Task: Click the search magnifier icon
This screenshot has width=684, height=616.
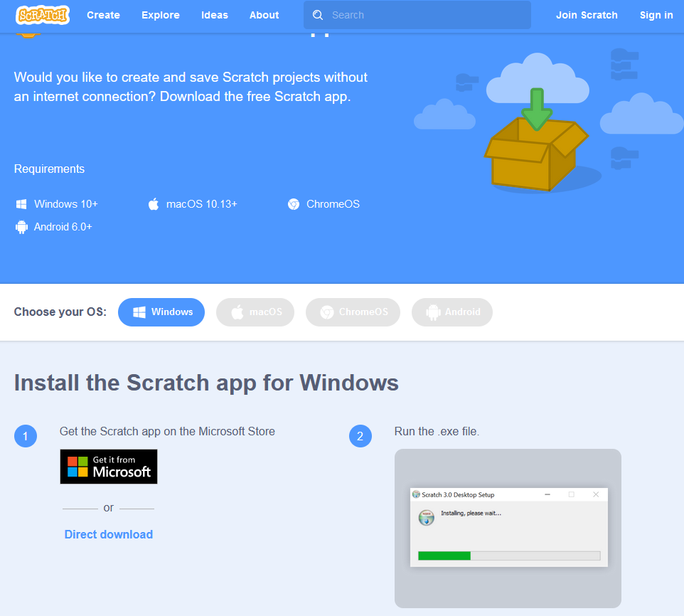Action: click(x=318, y=15)
